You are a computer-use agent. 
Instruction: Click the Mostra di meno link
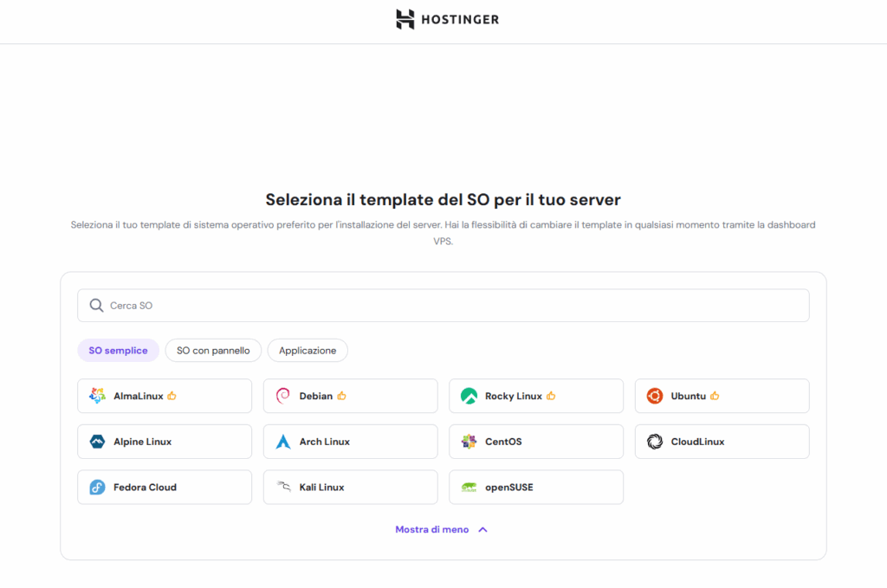432,530
